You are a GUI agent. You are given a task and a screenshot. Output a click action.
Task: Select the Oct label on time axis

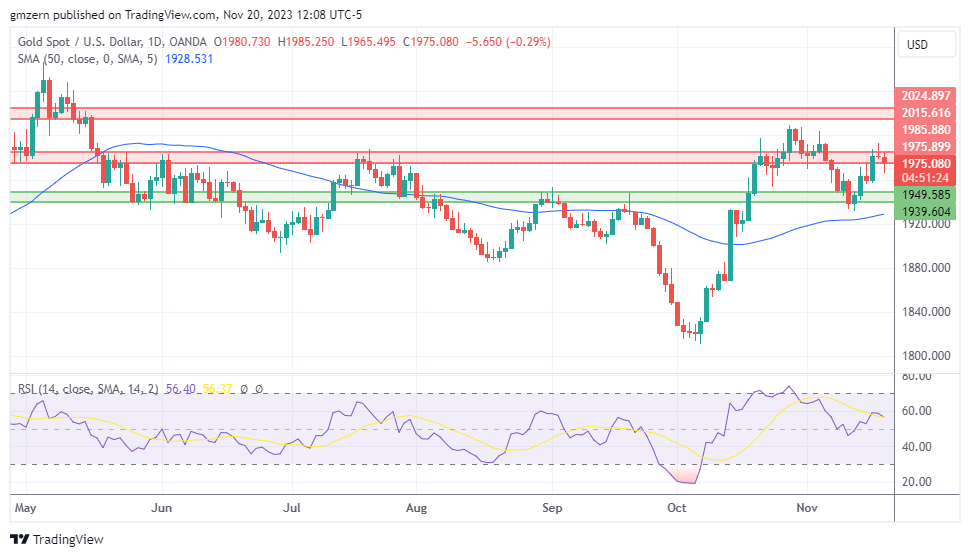(676, 507)
